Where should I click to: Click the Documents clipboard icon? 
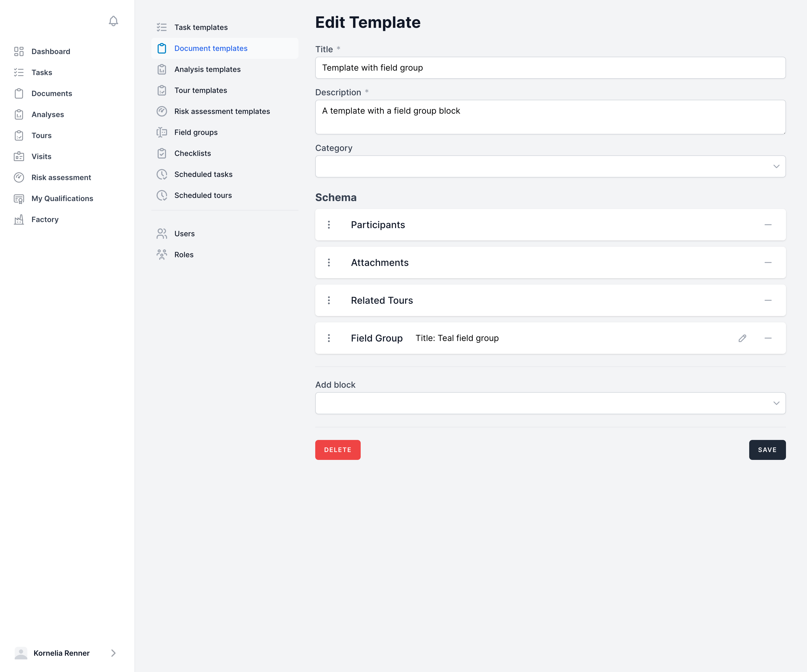click(x=19, y=93)
